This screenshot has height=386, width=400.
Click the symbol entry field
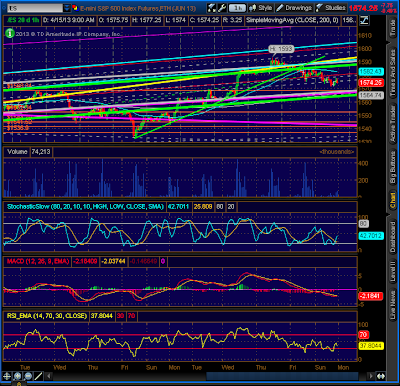point(35,8)
